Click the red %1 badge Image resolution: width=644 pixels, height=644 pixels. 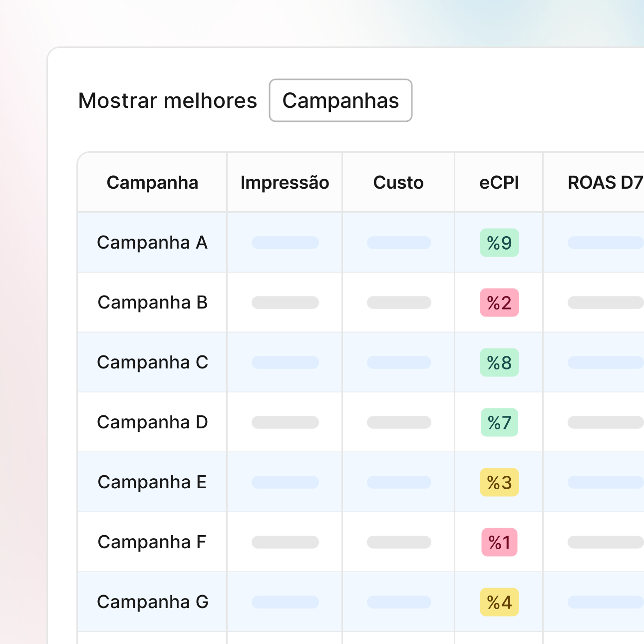(x=499, y=543)
